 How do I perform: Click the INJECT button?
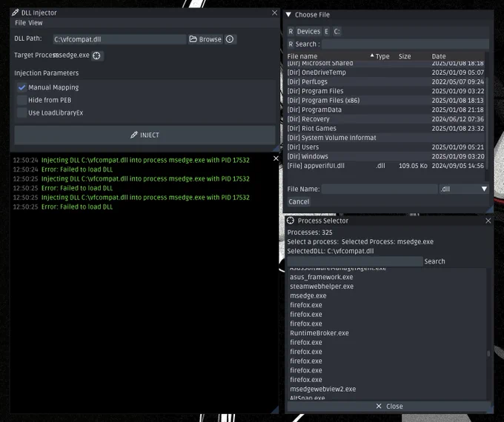click(145, 135)
